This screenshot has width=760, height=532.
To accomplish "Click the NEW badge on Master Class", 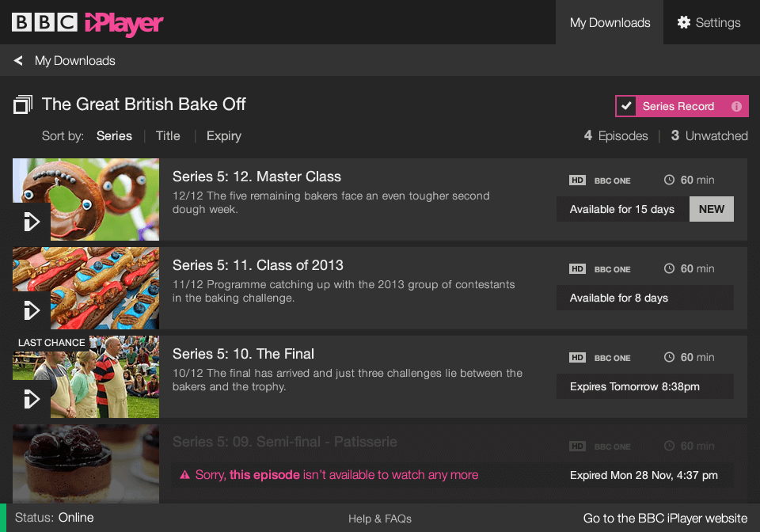I will [712, 209].
